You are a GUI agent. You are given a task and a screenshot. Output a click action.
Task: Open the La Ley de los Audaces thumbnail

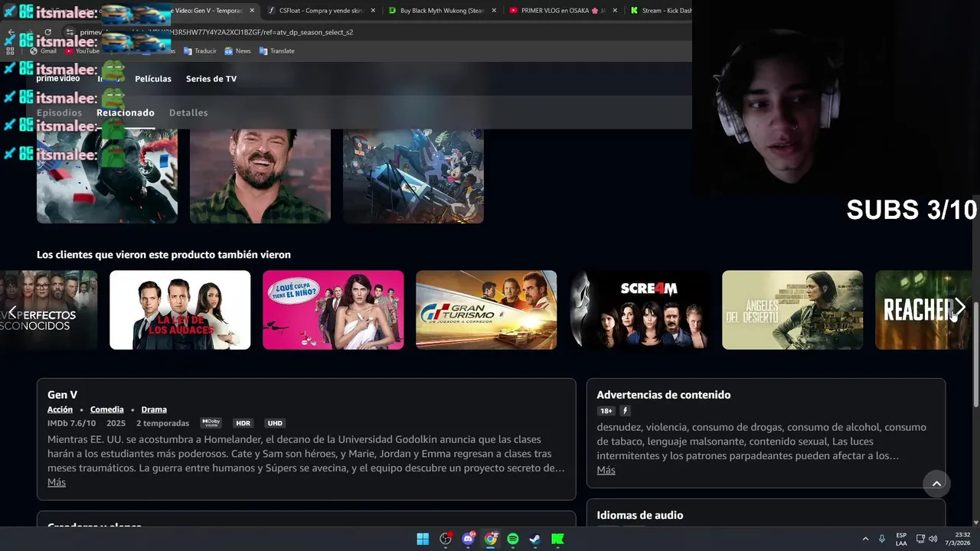[180, 310]
